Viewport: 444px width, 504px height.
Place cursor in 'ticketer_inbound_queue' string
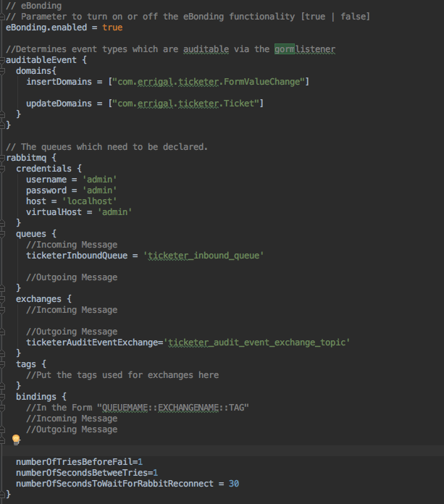tap(205, 256)
